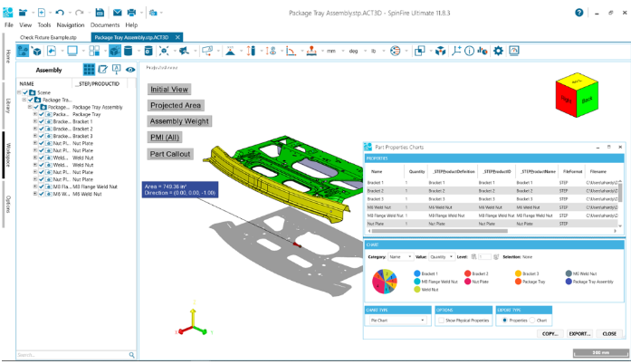Click the PMI (All) button
The width and height of the screenshot is (631, 364).
click(165, 138)
